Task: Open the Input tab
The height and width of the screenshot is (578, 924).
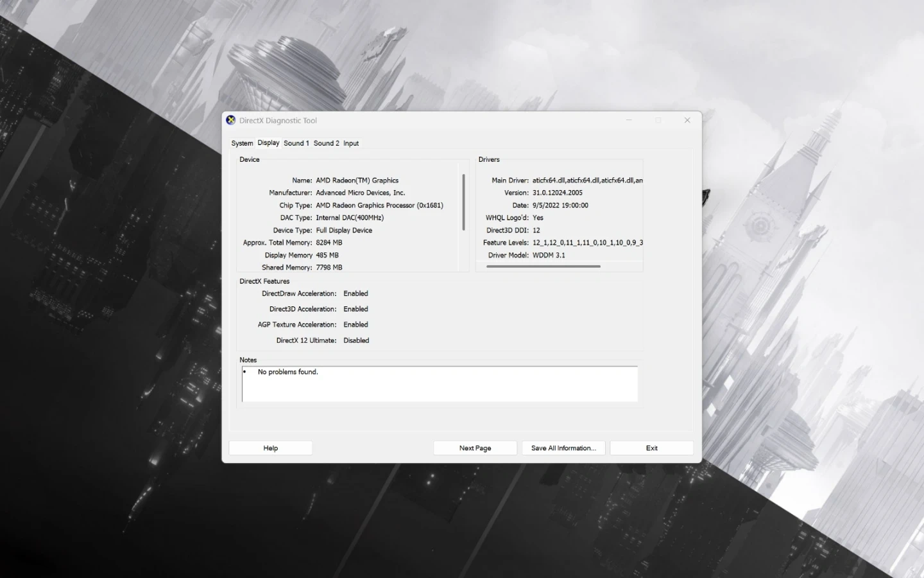Action: pos(351,143)
